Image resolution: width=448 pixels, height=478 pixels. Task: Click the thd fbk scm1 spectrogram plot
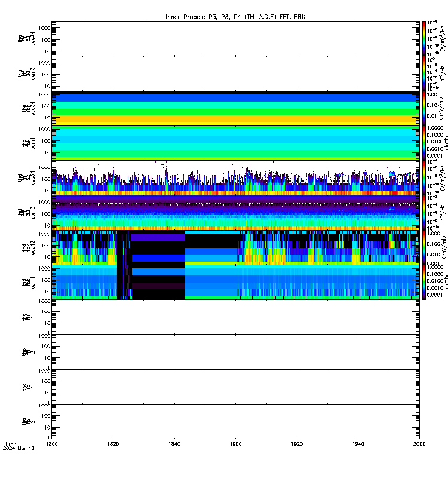(x=235, y=282)
